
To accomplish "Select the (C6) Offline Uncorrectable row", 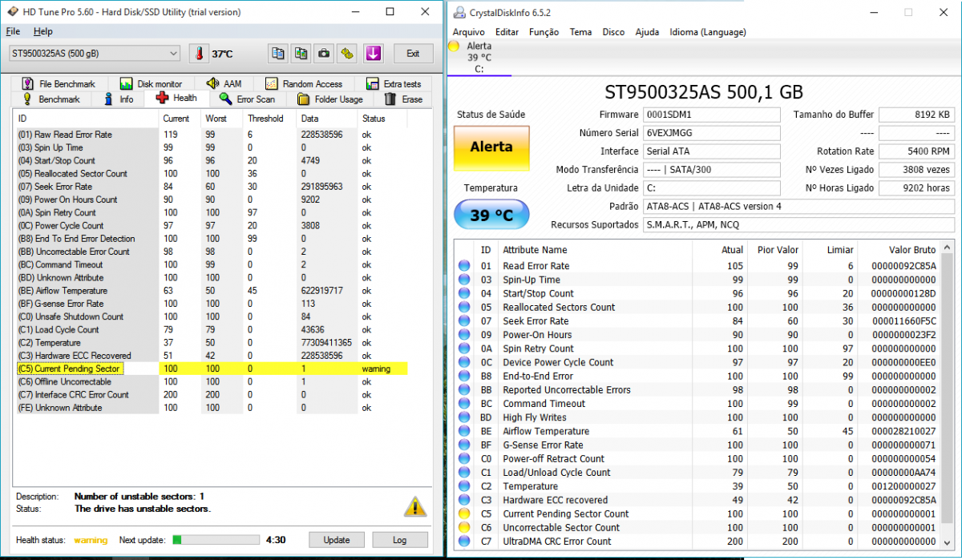I will [212, 381].
